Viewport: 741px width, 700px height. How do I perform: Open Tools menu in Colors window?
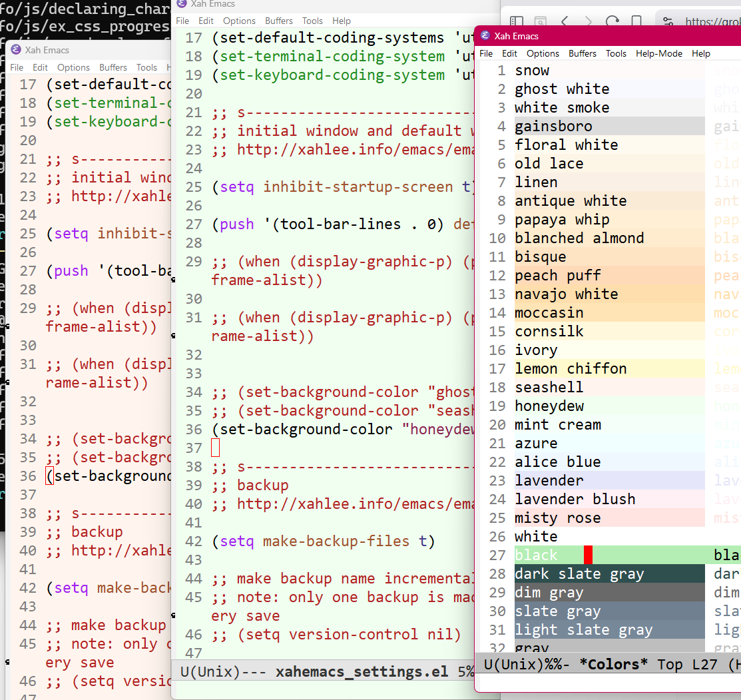click(617, 53)
